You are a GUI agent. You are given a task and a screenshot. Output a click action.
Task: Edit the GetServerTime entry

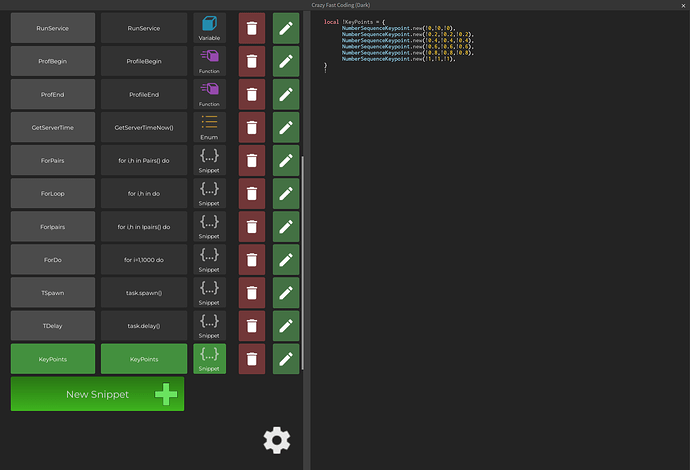(x=286, y=127)
